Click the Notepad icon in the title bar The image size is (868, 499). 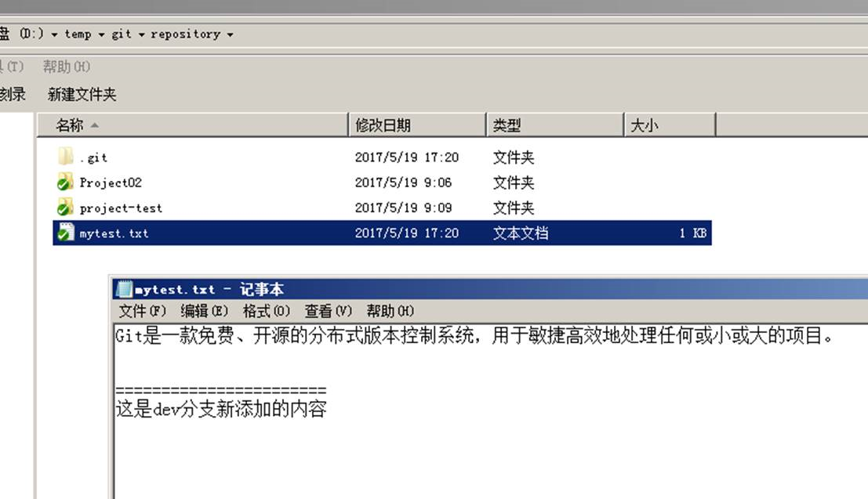[x=124, y=289]
